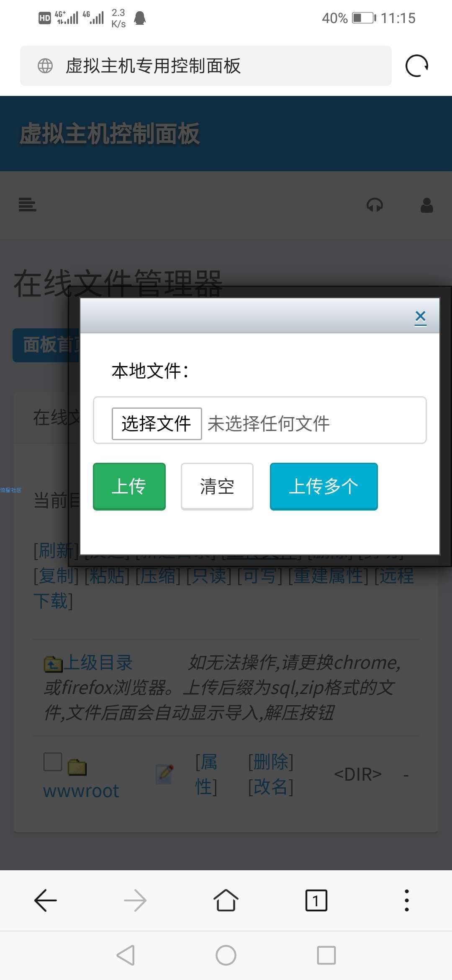The width and height of the screenshot is (452, 980).
Task: Click the 选择文件 file chooser button
Action: click(x=157, y=423)
